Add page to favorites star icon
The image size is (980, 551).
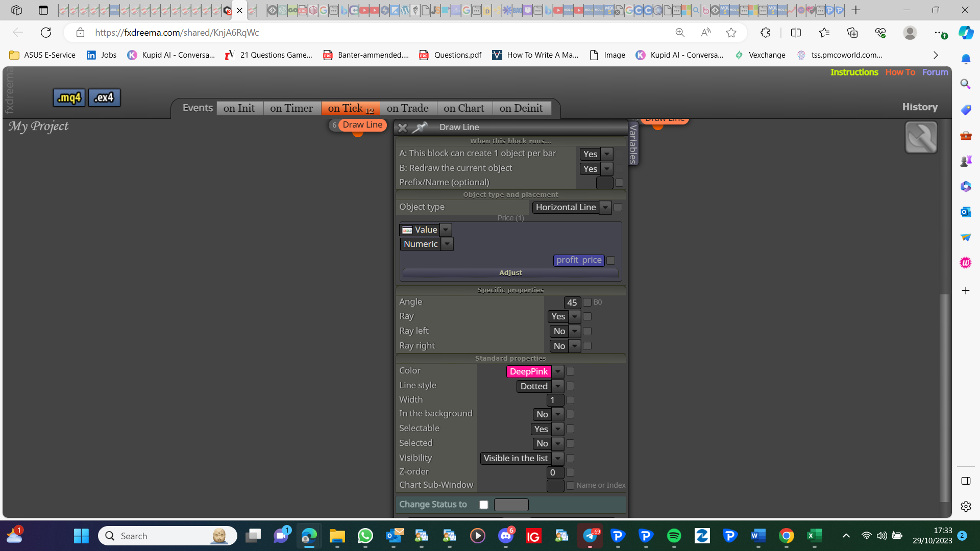(731, 33)
